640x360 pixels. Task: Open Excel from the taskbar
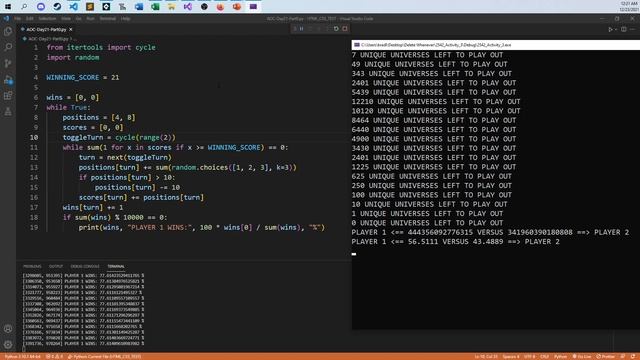pos(155,7)
